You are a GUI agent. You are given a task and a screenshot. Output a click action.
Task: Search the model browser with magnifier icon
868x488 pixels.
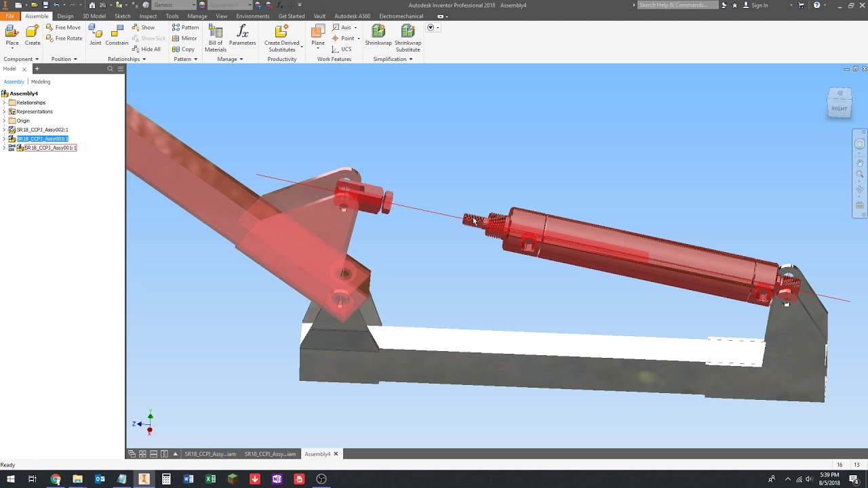(x=110, y=68)
